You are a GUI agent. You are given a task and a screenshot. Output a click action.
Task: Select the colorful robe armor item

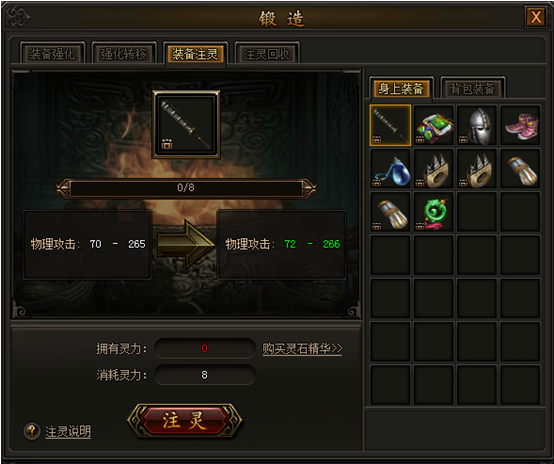click(x=434, y=125)
